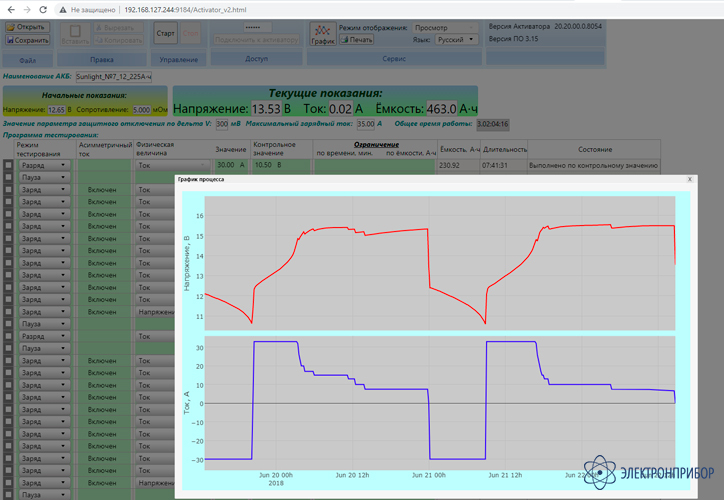Click the Вставить (Paste) toolbar button
The image size is (724, 500).
(x=75, y=36)
